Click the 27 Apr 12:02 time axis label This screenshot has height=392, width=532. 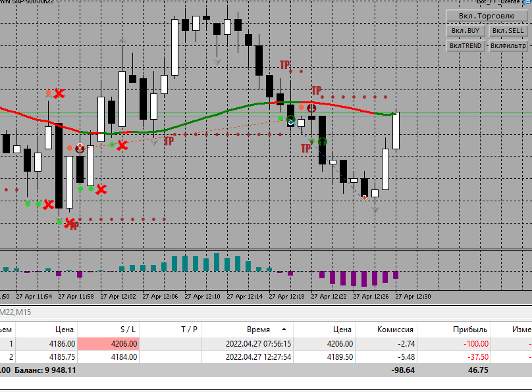118,297
